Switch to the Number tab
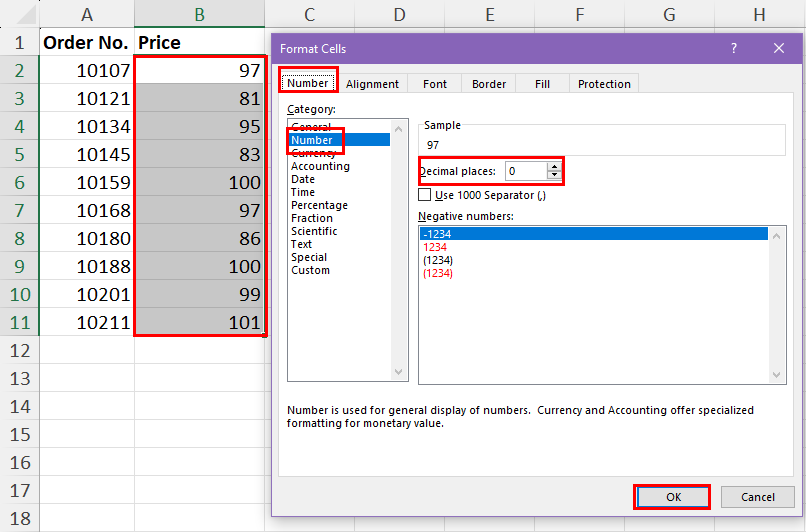This screenshot has height=532, width=806. [x=307, y=83]
